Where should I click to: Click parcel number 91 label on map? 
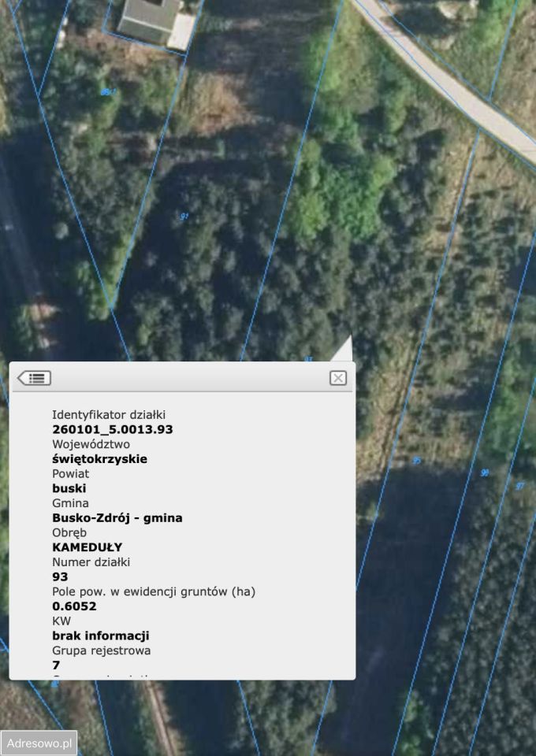pyautogui.click(x=184, y=217)
